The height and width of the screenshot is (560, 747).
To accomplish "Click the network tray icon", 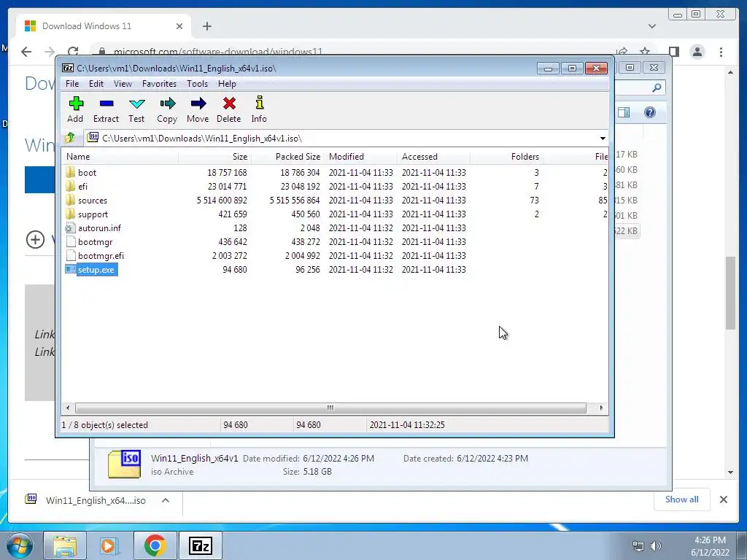I will (x=638, y=546).
